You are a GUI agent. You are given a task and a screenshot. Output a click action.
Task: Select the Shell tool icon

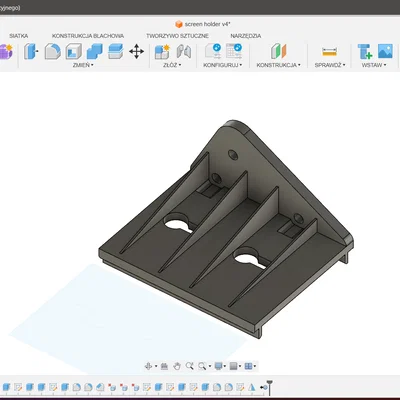73,52
